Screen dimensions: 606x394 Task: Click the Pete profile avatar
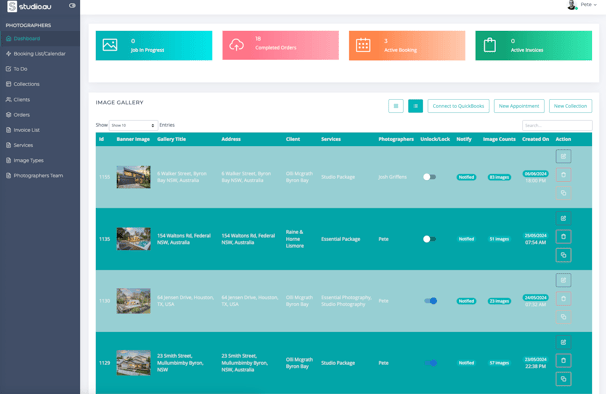[x=572, y=5]
